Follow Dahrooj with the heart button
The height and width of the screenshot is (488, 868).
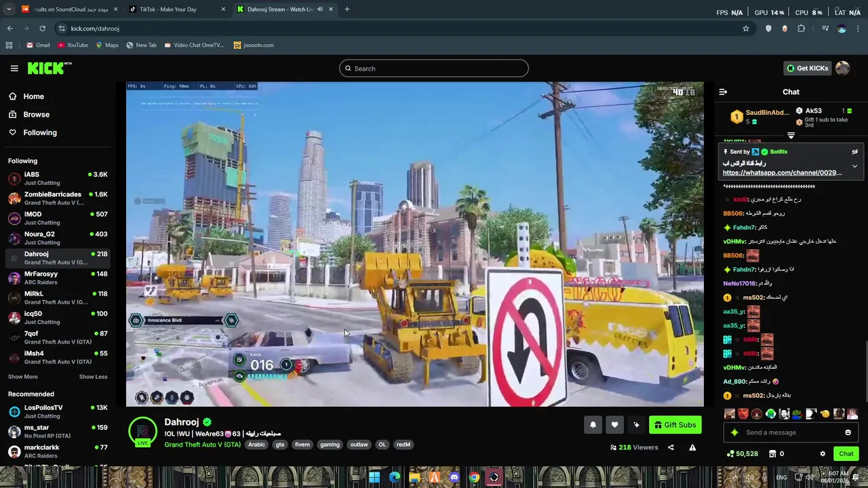(614, 425)
